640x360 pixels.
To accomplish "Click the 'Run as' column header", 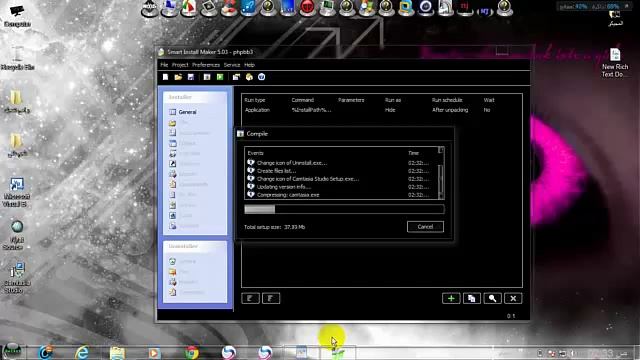I will tap(393, 100).
